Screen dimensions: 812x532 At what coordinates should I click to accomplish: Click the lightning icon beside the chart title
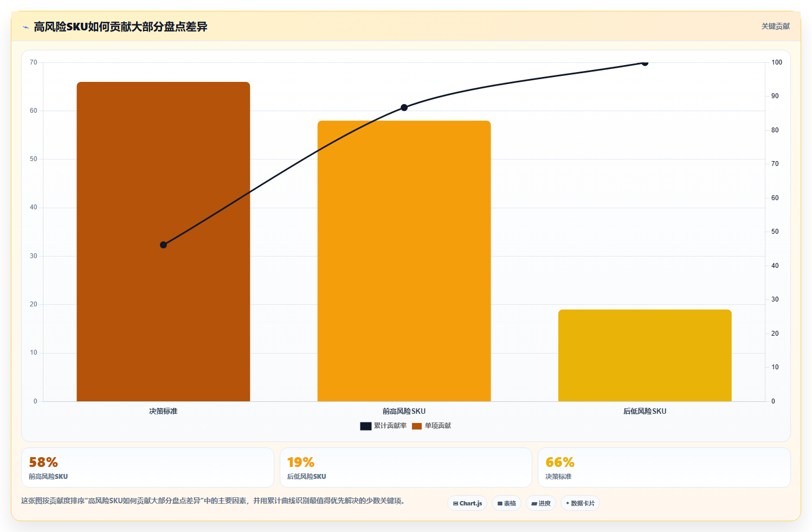click(x=25, y=27)
